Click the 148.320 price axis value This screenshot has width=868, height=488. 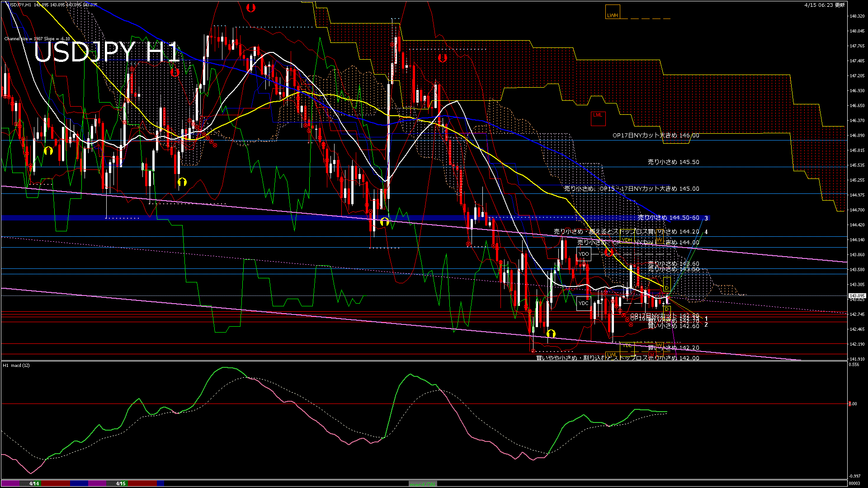[857, 16]
